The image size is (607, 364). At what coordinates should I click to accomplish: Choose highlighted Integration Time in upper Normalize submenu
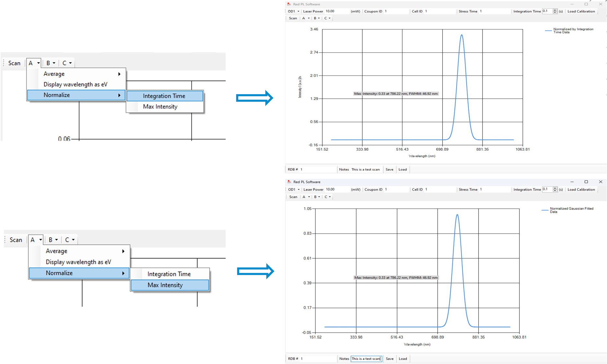(x=164, y=96)
